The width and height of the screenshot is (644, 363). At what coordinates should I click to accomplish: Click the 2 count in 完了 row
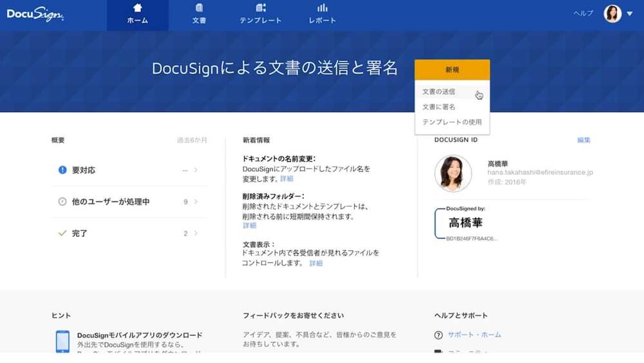pyautogui.click(x=185, y=233)
